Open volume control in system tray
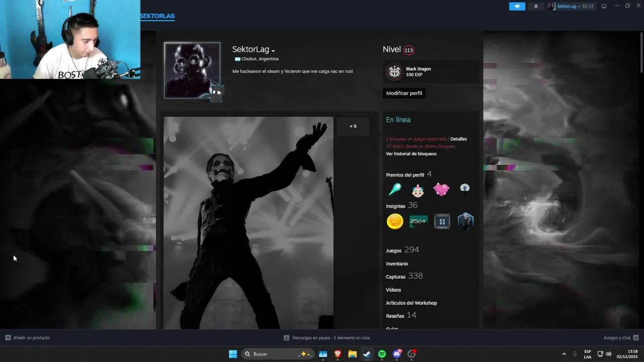 coord(608,354)
